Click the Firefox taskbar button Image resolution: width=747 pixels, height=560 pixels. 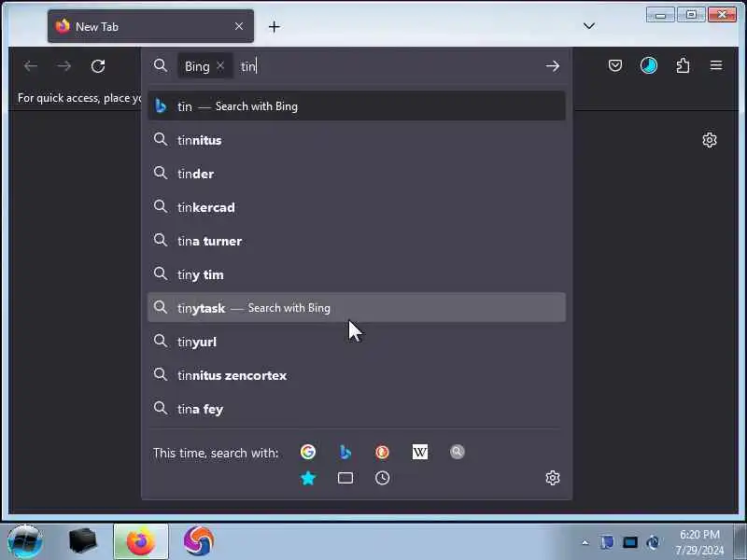tap(141, 541)
